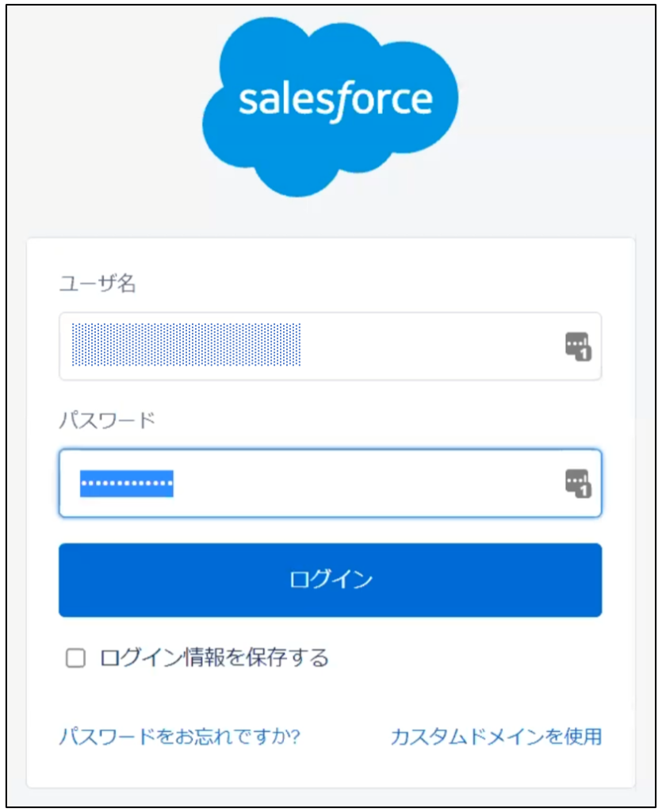Open the パスワードをお忘れですか? link
Image resolution: width=662 pixels, height=812 pixels.
pyautogui.click(x=179, y=737)
